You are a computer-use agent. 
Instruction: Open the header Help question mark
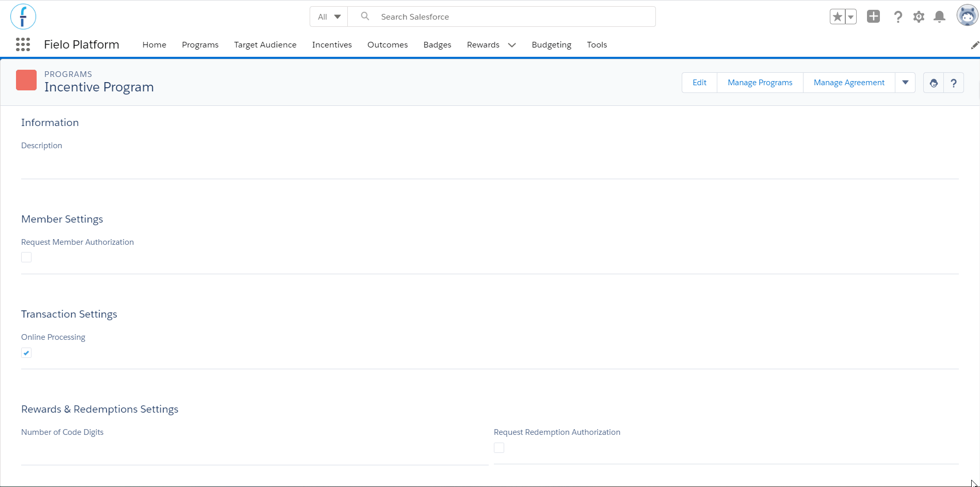[898, 17]
